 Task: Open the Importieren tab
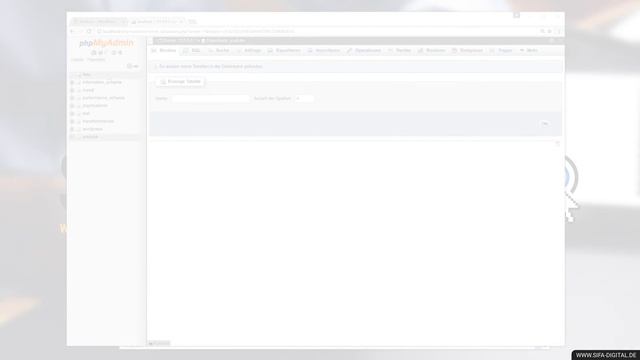click(x=324, y=51)
